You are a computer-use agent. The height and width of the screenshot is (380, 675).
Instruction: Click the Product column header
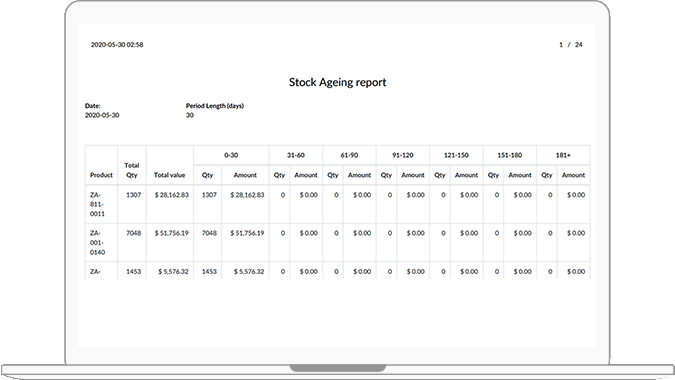coord(101,175)
